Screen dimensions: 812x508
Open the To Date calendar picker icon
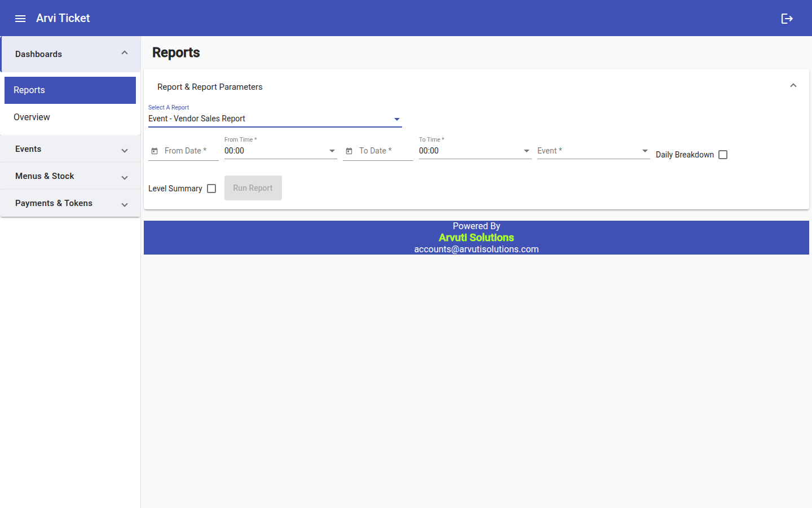pos(349,151)
